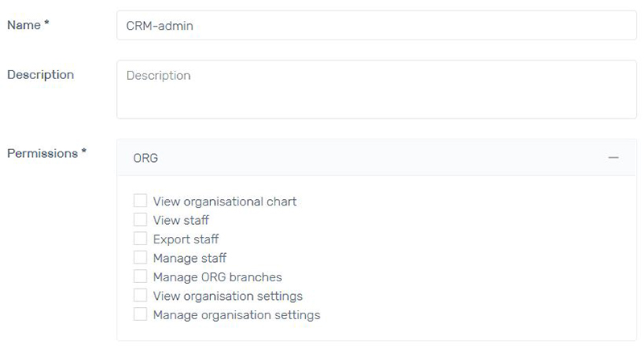Tick the Manage staff checkbox
This screenshot has width=644, height=349.
click(140, 257)
